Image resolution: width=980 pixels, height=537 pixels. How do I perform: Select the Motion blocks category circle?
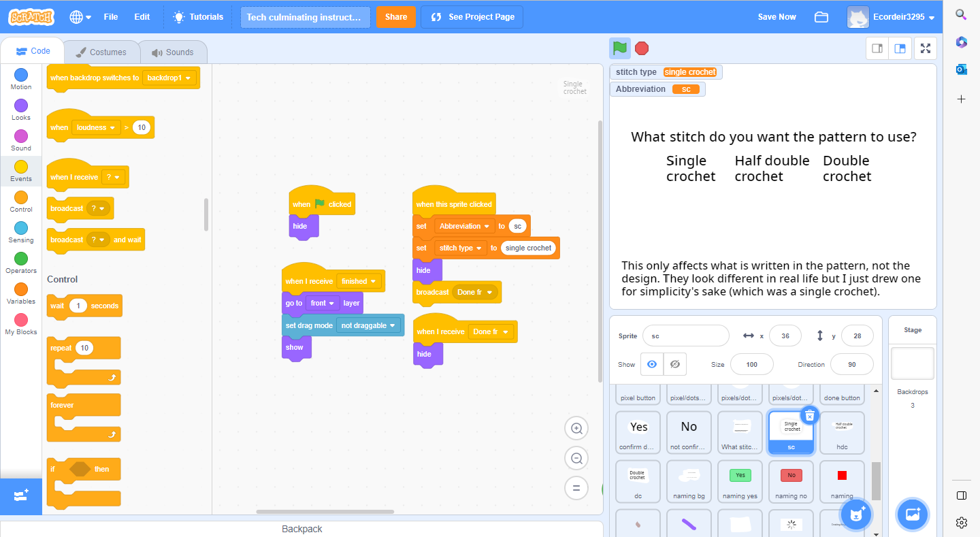(x=21, y=75)
